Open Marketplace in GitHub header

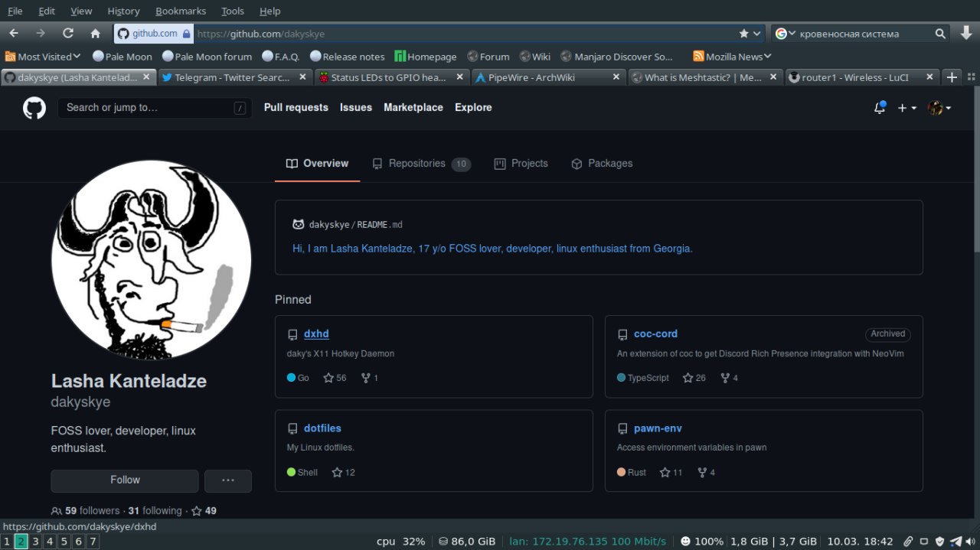coord(413,108)
